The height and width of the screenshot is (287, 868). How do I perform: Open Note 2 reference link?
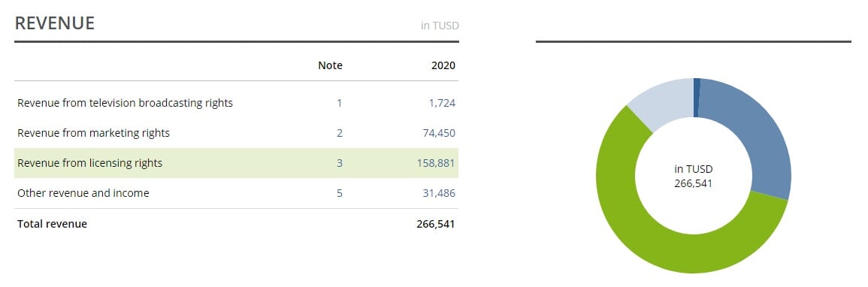pos(340,133)
